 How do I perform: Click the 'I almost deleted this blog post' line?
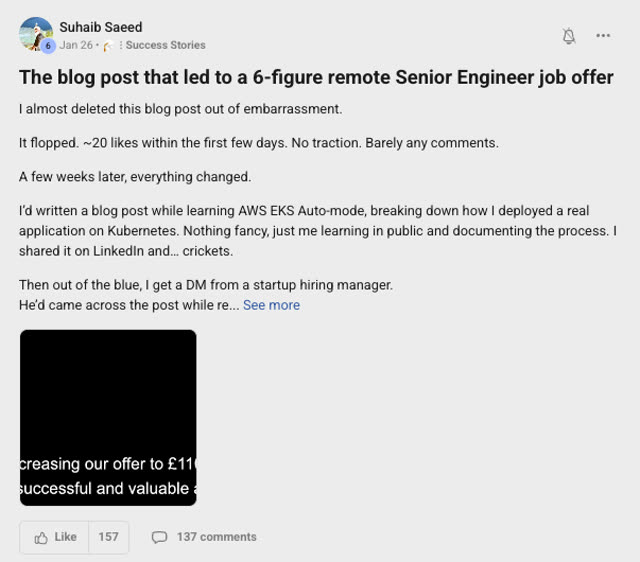tap(180, 109)
